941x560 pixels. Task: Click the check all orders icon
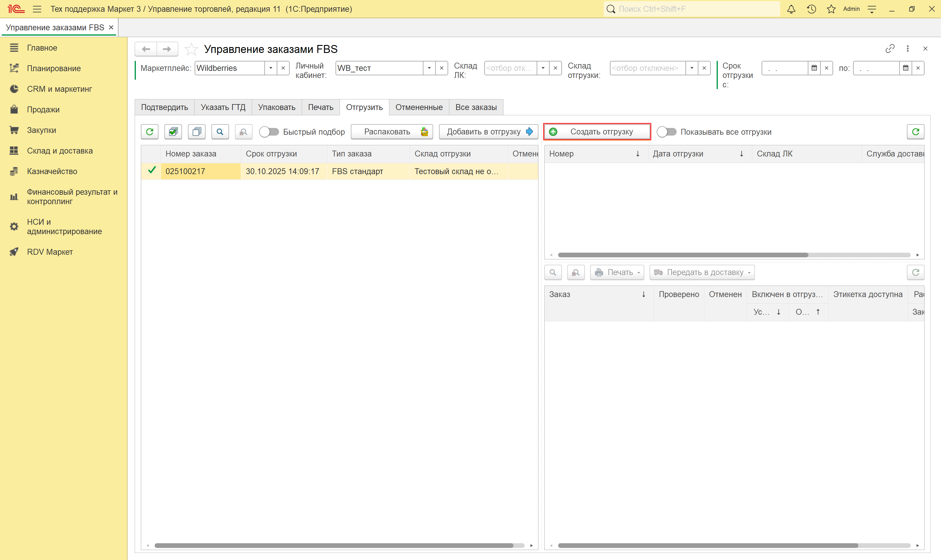click(173, 132)
